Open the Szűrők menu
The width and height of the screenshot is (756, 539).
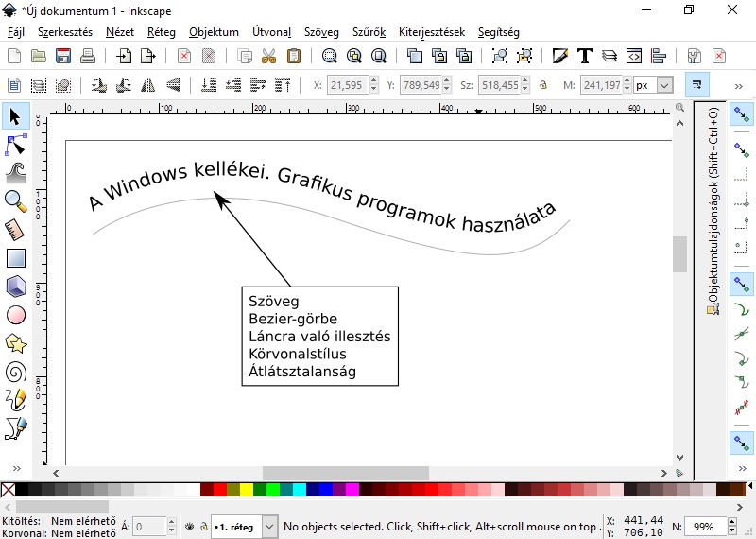point(369,32)
